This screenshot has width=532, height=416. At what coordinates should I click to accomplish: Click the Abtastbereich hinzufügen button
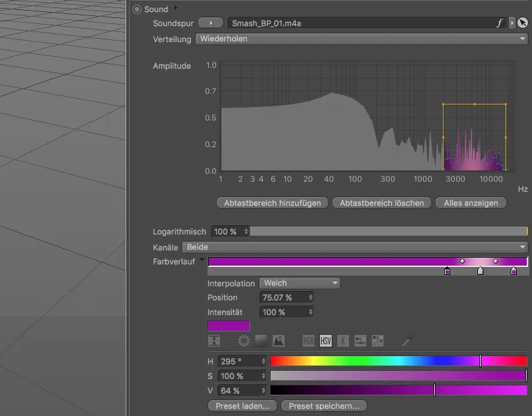click(273, 203)
